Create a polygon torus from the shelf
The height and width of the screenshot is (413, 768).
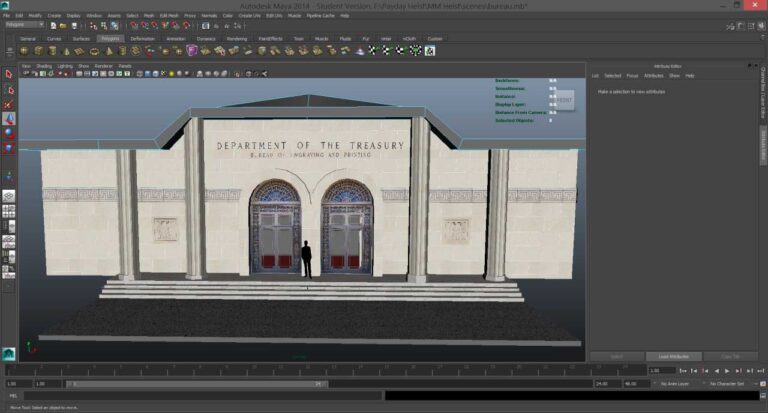(94, 51)
